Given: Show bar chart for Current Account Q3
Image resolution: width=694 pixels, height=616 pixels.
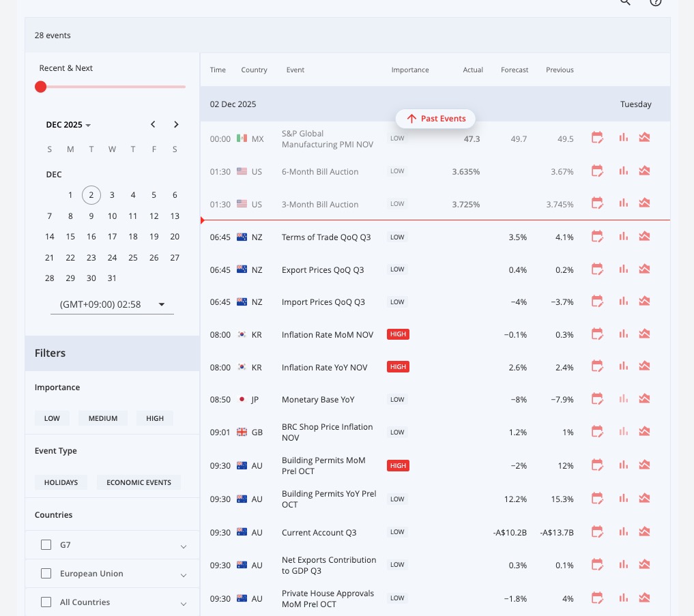Looking at the screenshot, I should click(623, 531).
